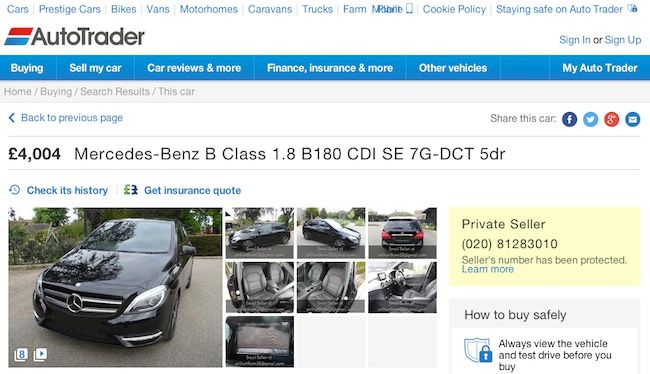Click the Sign In link
This screenshot has width=650, height=374.
pyautogui.click(x=575, y=40)
